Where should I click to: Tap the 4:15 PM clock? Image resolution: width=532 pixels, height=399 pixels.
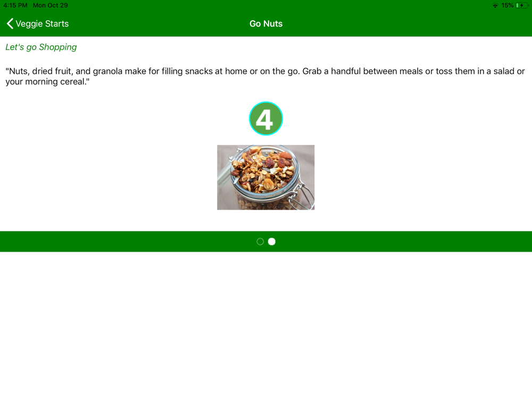point(15,5)
